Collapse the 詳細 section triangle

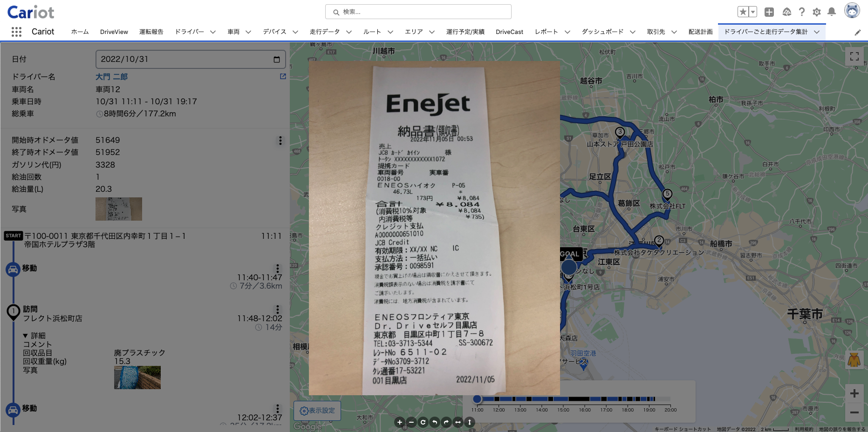[x=25, y=336]
